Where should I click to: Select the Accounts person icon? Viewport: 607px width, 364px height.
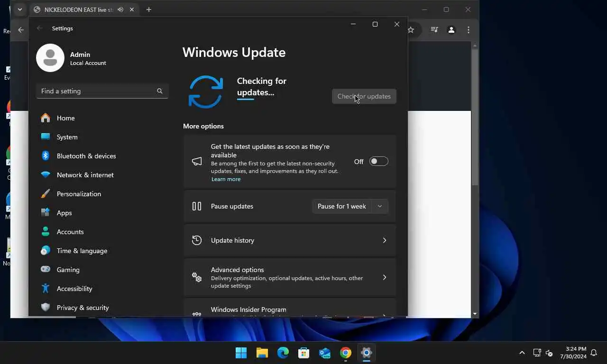point(46,232)
